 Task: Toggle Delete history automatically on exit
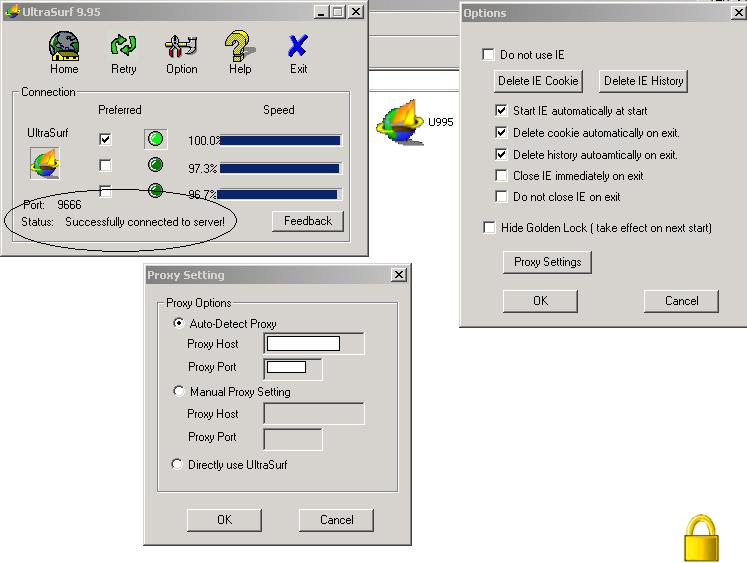point(501,154)
